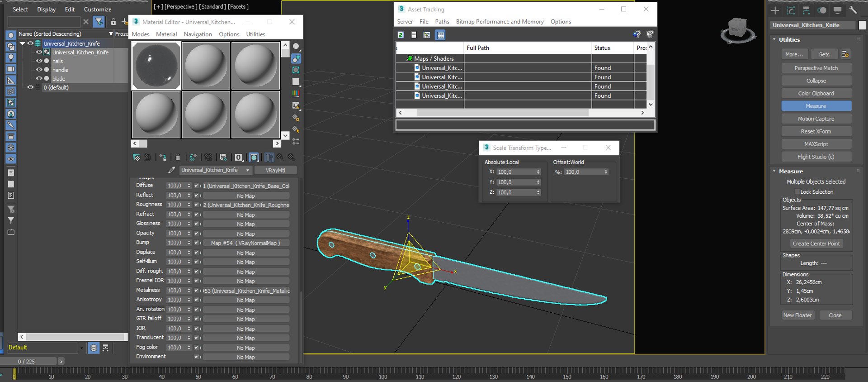Click the Get Material icon in Material Editor

click(x=136, y=158)
